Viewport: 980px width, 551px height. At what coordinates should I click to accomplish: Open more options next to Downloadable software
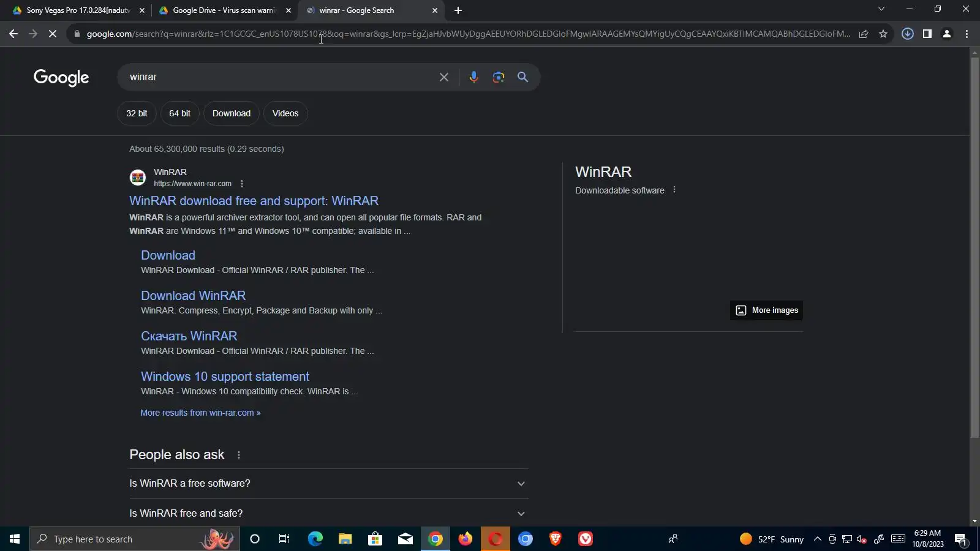pos(674,190)
